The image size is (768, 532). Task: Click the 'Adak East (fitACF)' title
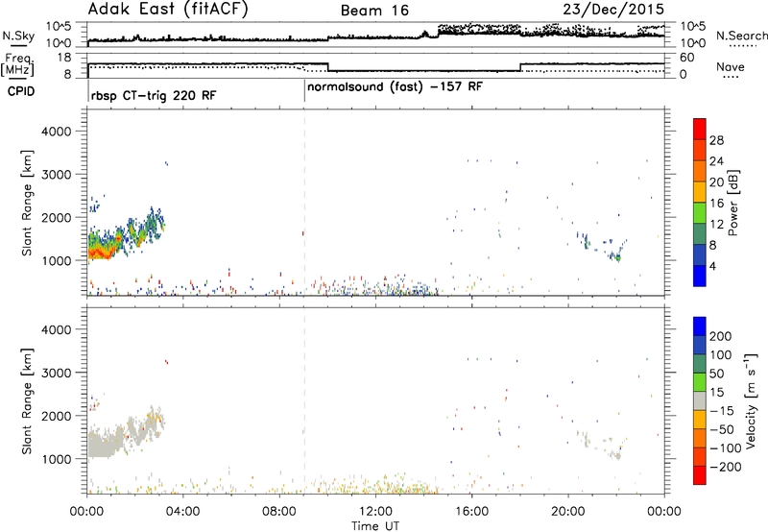click(x=167, y=9)
